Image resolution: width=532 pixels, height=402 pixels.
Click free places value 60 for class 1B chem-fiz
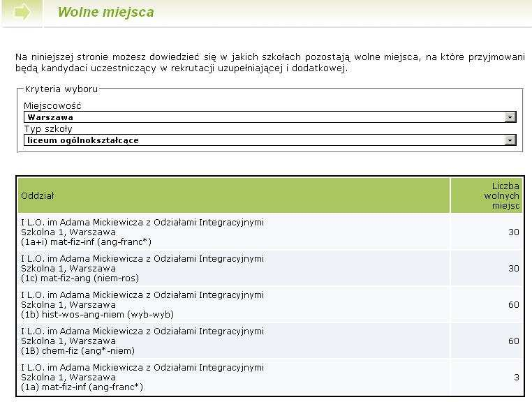pos(514,341)
